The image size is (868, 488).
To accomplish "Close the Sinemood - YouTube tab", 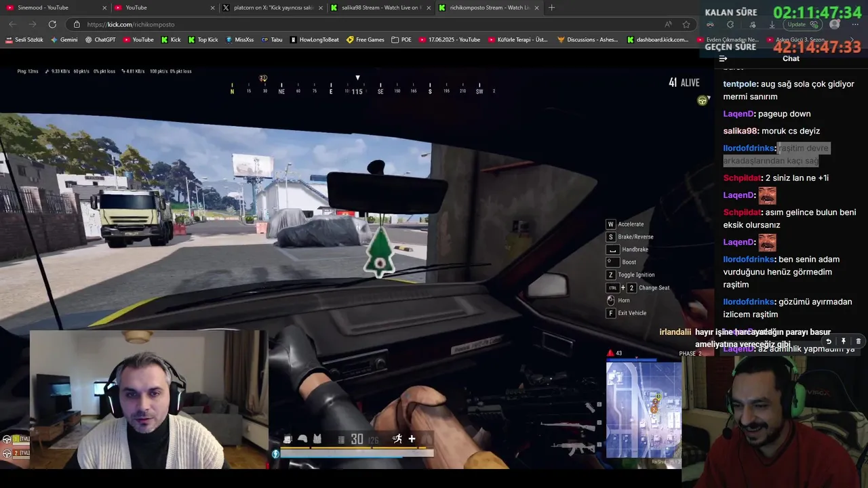I will 104,7.
